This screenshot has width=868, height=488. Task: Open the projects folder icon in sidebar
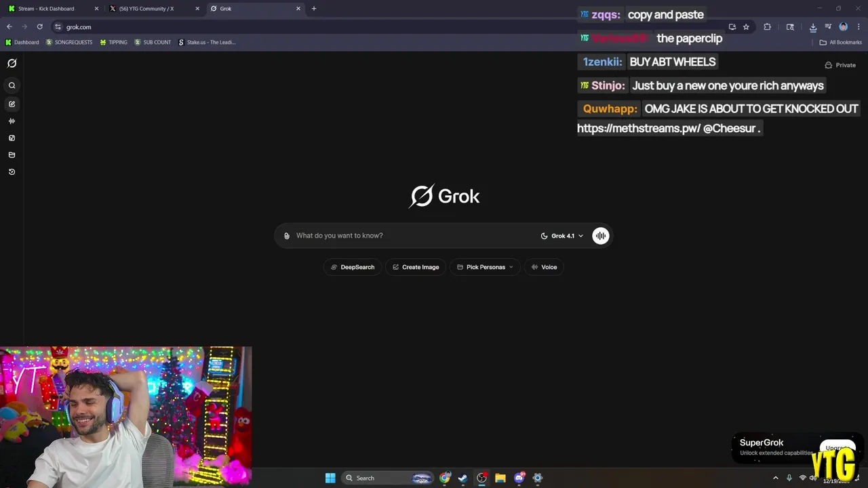click(12, 155)
